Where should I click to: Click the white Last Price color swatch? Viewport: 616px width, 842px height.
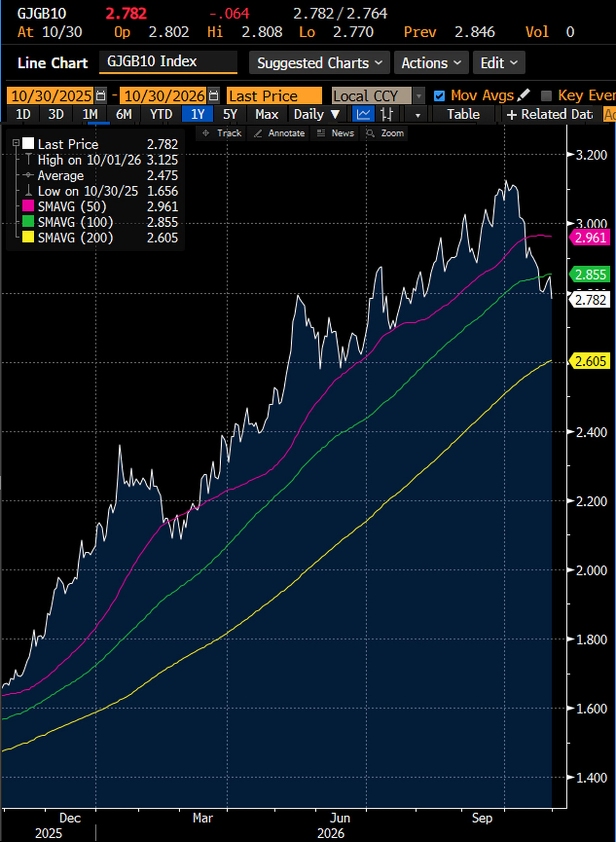point(28,144)
